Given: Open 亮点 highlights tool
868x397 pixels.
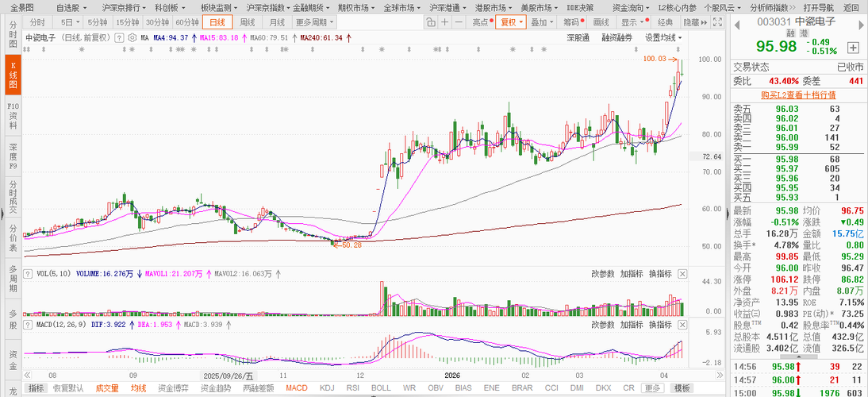Looking at the screenshot, I should [482, 22].
